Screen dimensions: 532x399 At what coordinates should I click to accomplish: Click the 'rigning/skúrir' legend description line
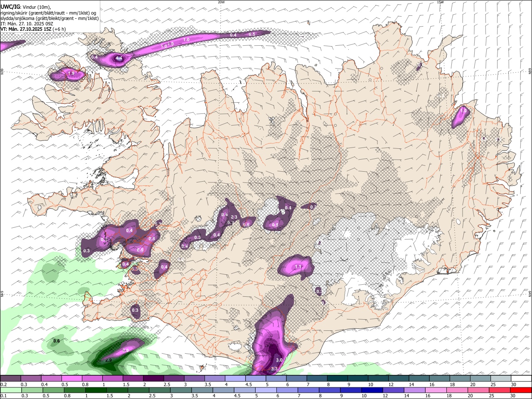(48, 13)
